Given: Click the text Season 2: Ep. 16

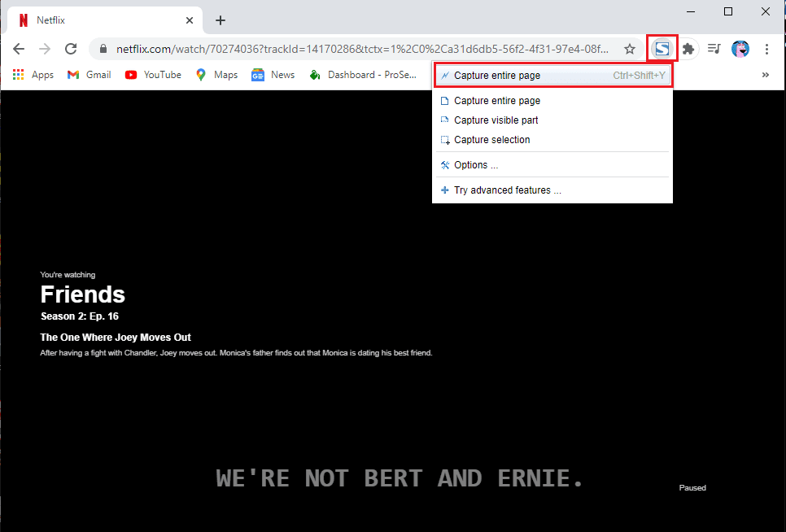Looking at the screenshot, I should coord(80,316).
